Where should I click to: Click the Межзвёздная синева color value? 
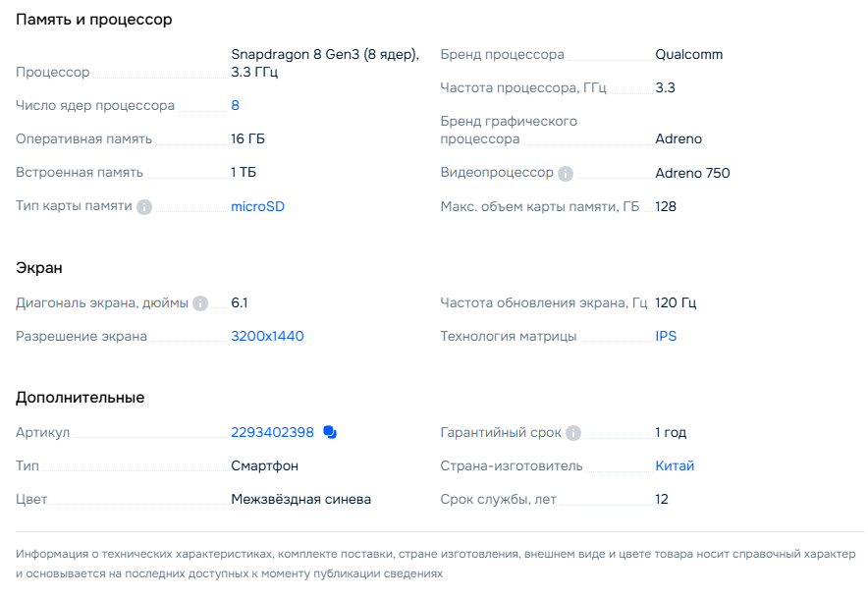(300, 499)
